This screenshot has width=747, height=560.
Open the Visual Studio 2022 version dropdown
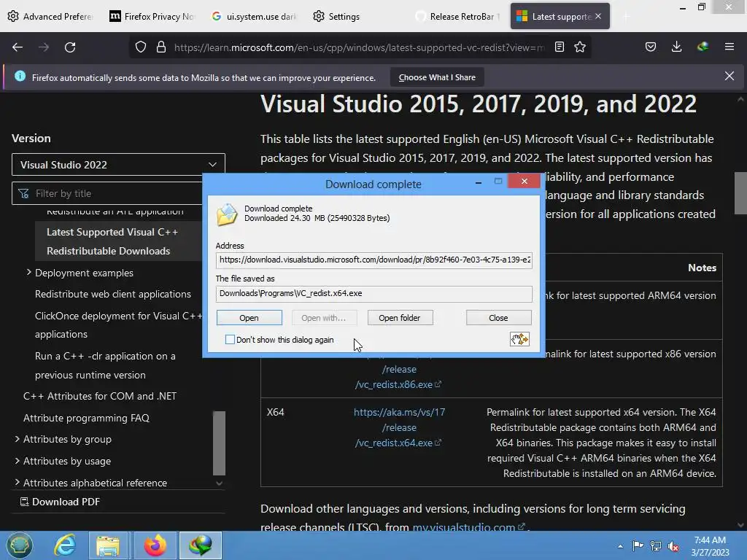pyautogui.click(x=118, y=165)
